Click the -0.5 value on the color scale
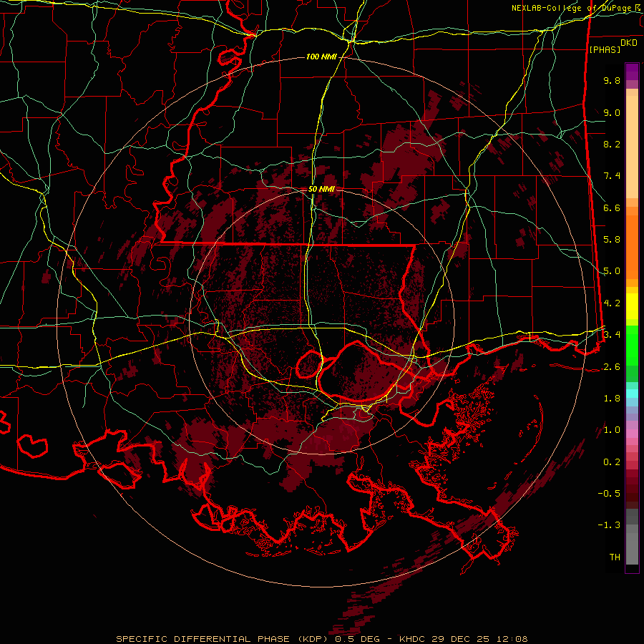 coord(609,494)
